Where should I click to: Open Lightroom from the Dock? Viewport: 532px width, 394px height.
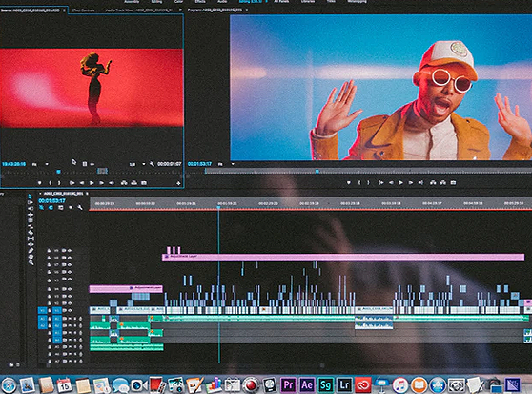click(x=344, y=384)
